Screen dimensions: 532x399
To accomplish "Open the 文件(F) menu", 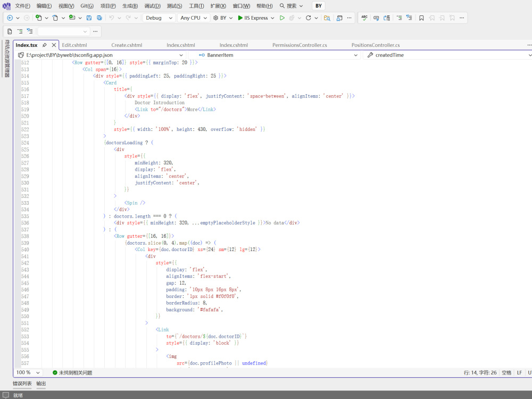I will (x=22, y=6).
